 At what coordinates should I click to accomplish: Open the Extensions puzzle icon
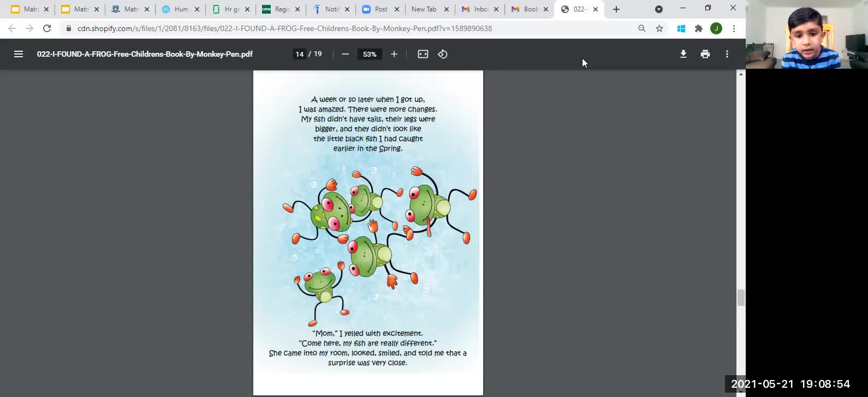coord(699,28)
